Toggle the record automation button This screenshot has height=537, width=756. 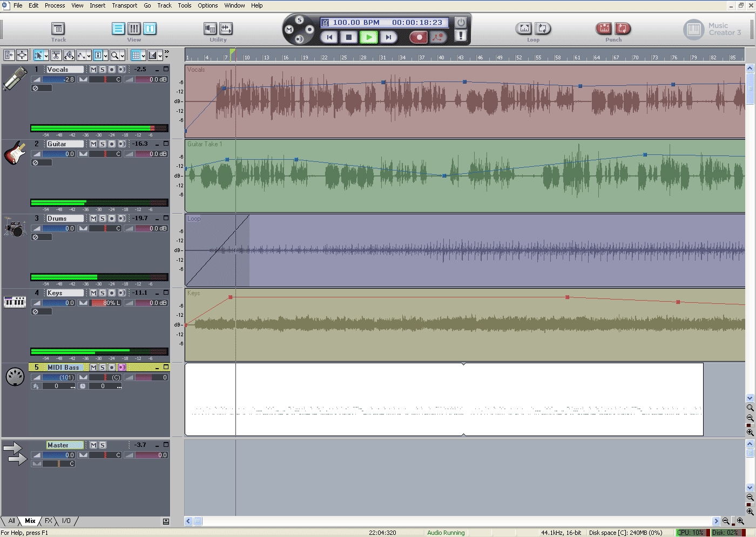click(438, 37)
